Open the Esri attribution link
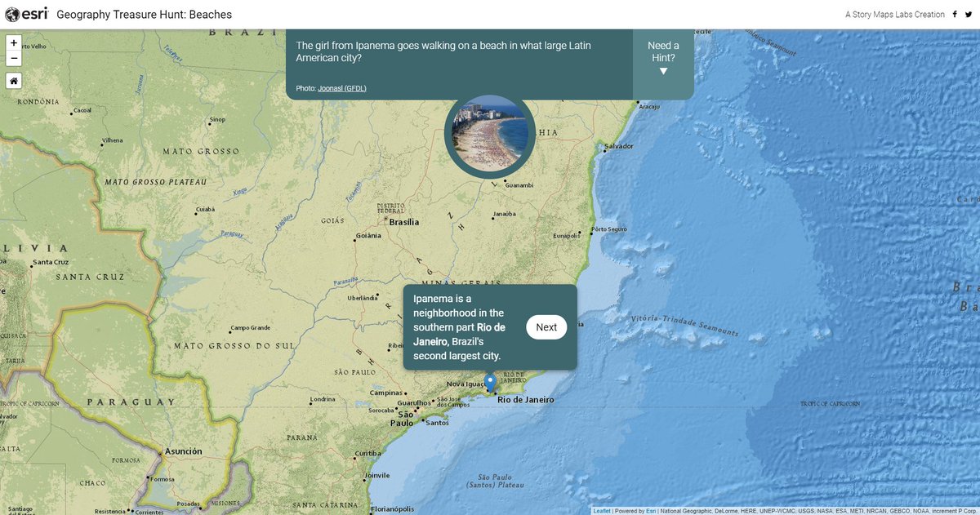980x515 pixels. tap(652, 511)
